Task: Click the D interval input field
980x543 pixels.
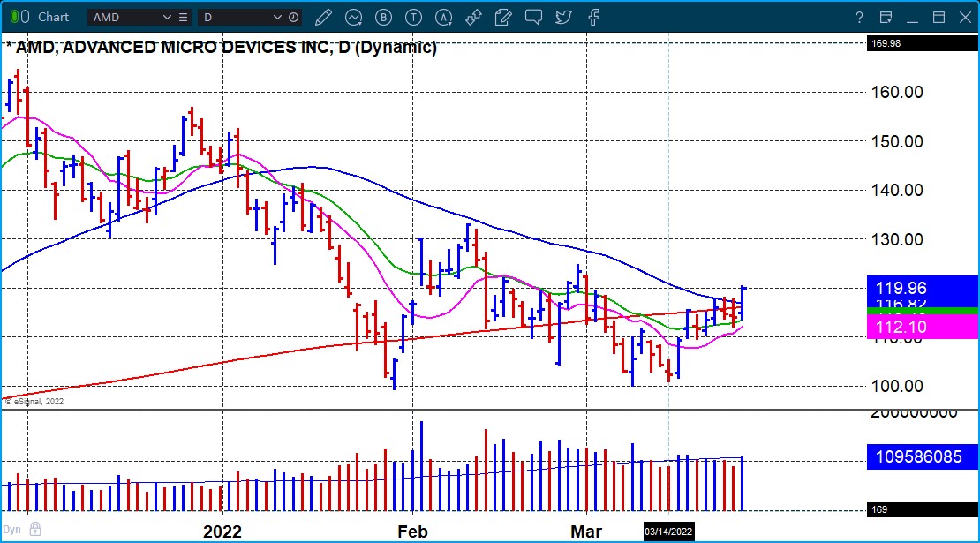Action: click(x=235, y=18)
